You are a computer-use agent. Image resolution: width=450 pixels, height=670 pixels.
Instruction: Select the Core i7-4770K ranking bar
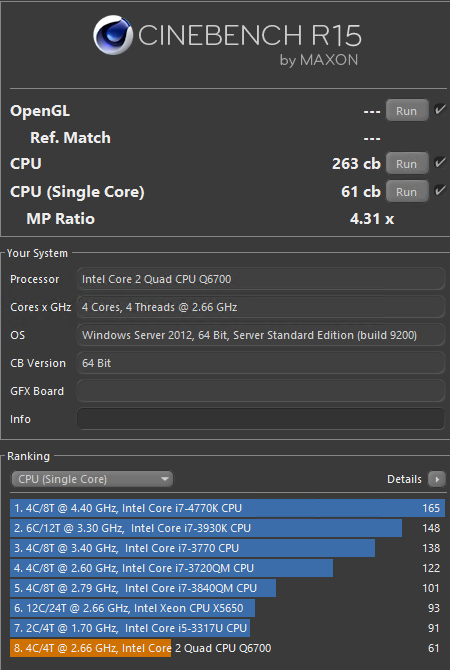[x=227, y=508]
